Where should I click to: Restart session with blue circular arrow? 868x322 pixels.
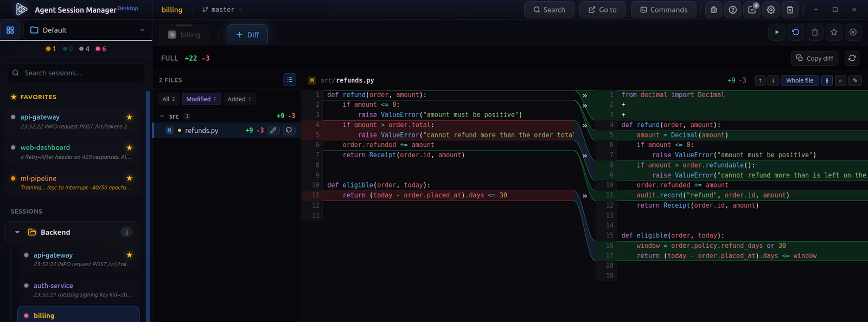pos(796,33)
